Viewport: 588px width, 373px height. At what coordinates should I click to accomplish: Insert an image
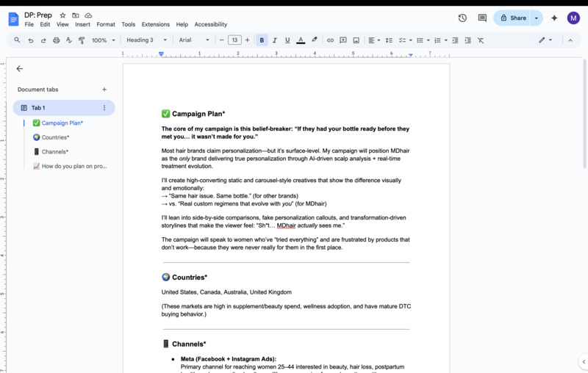pyautogui.click(x=356, y=40)
